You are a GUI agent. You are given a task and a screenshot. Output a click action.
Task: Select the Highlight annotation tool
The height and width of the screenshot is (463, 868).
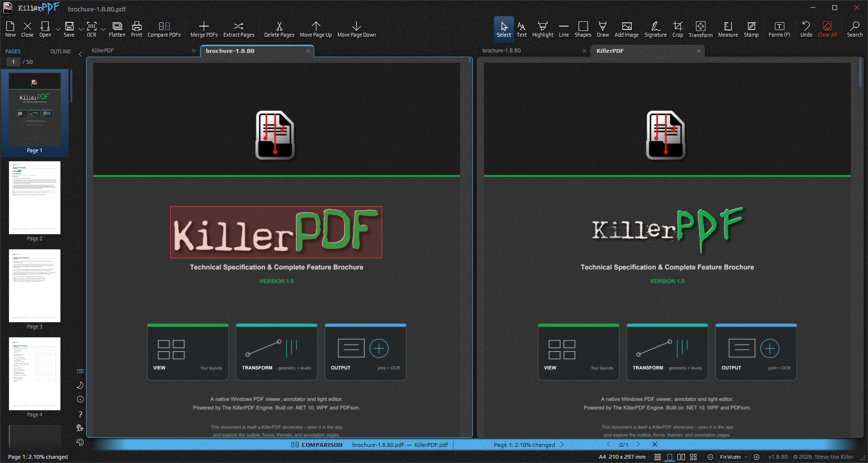tap(542, 29)
